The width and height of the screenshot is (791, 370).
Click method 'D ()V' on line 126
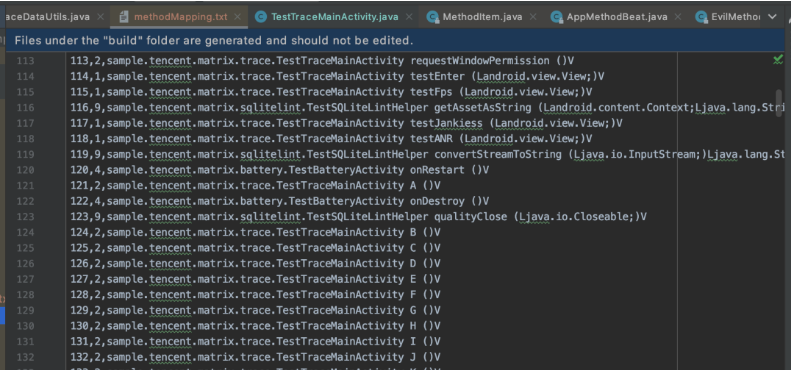(x=425, y=263)
